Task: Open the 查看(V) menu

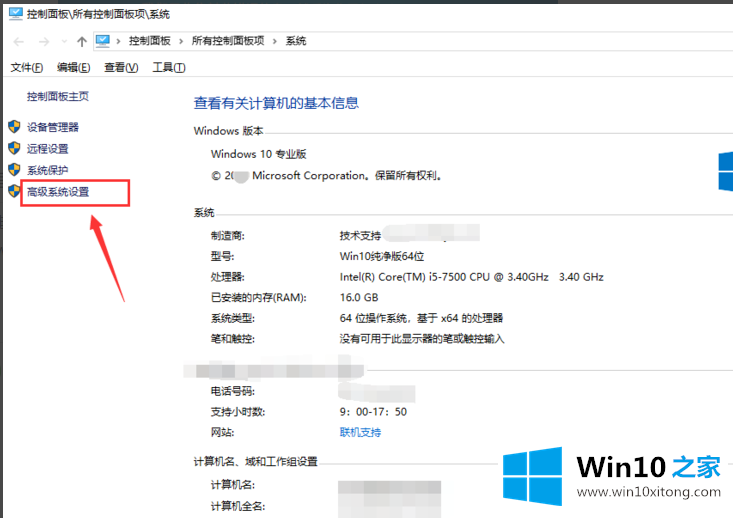Action: point(121,68)
